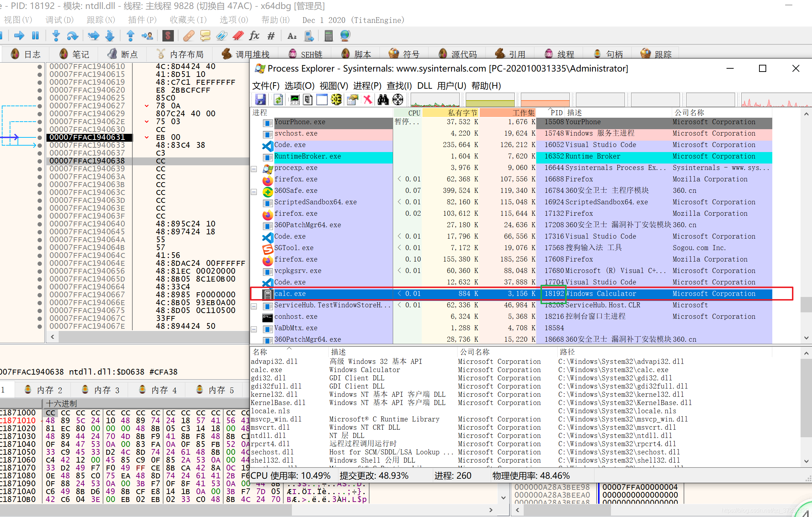The image size is (812, 517).
Task: Click the binoculars Find Handle icon
Action: 383,99
